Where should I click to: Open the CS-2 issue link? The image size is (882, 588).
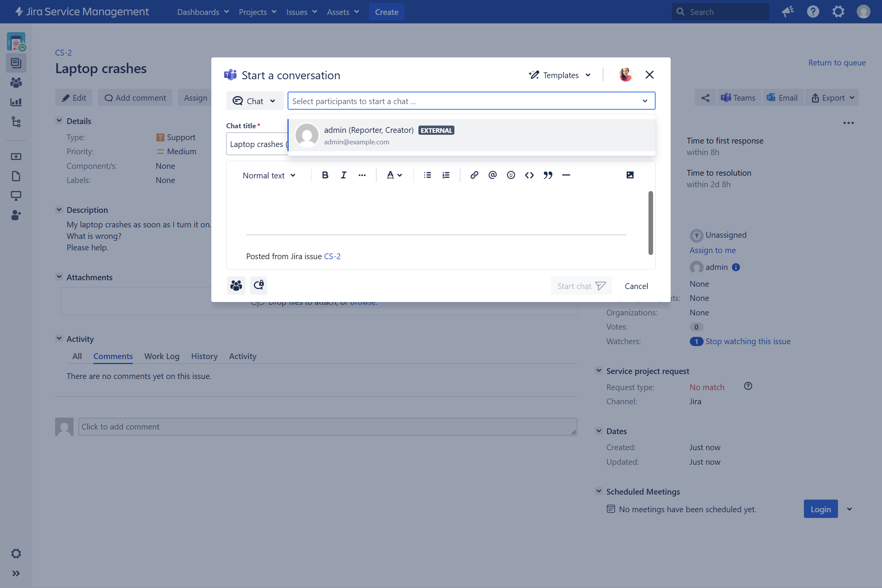(x=332, y=256)
